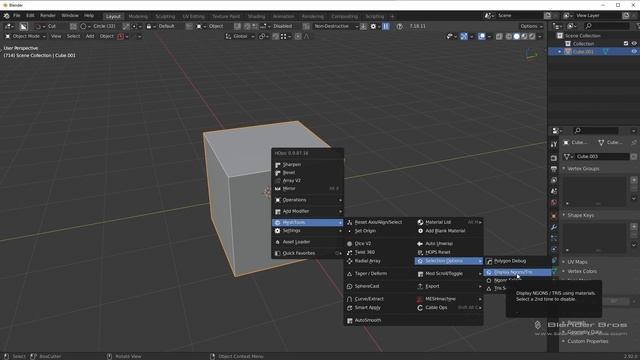Expand the Export submenu
Screen dimensions: 640x360
tap(449, 286)
